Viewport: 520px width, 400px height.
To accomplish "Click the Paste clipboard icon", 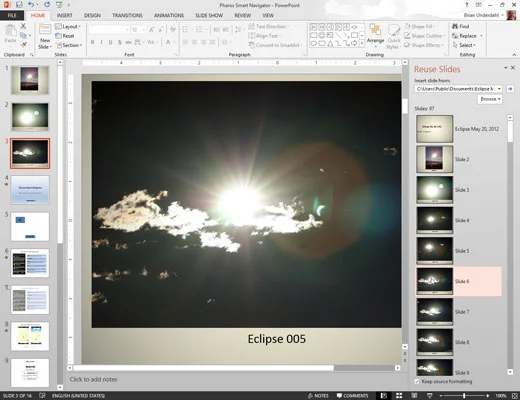I will pos(10,31).
